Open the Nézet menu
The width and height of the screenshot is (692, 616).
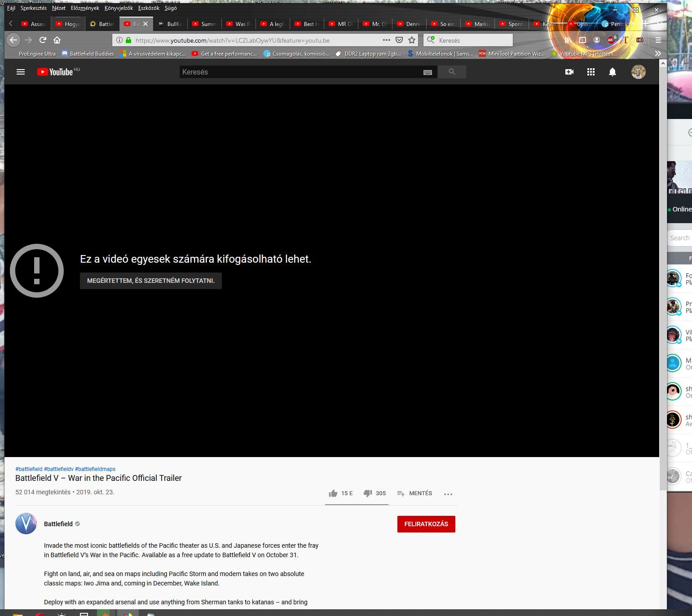tap(59, 8)
